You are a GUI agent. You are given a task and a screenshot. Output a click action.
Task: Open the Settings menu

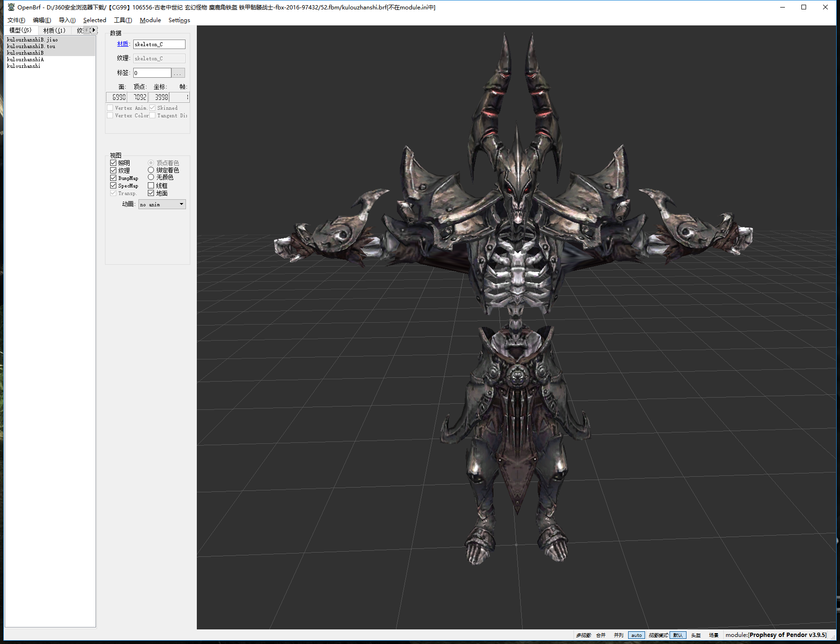tap(179, 20)
